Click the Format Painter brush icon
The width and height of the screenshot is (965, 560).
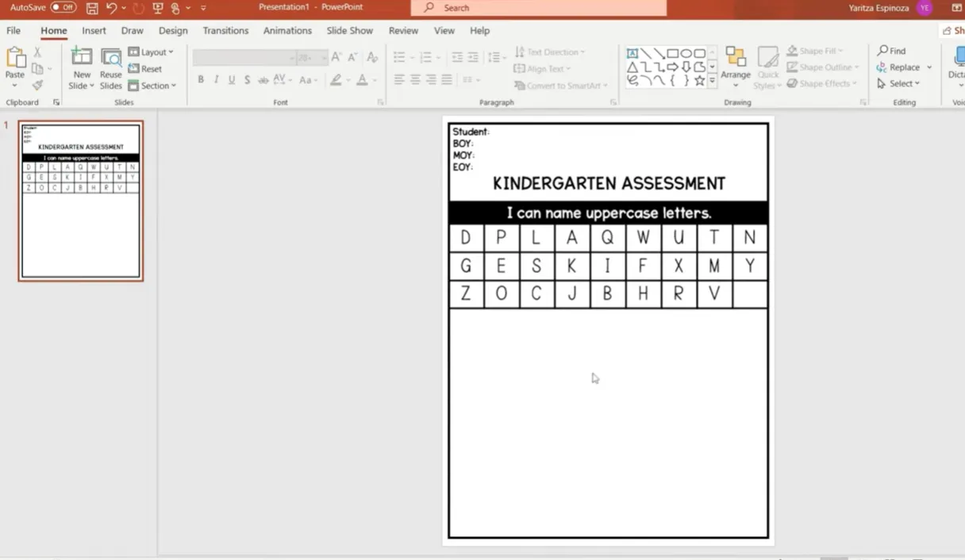click(37, 85)
